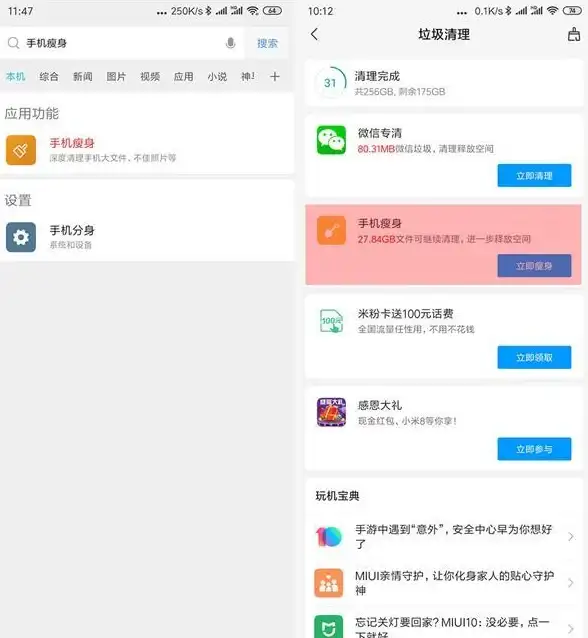Open 手机瘦身 search result title

pos(72,143)
